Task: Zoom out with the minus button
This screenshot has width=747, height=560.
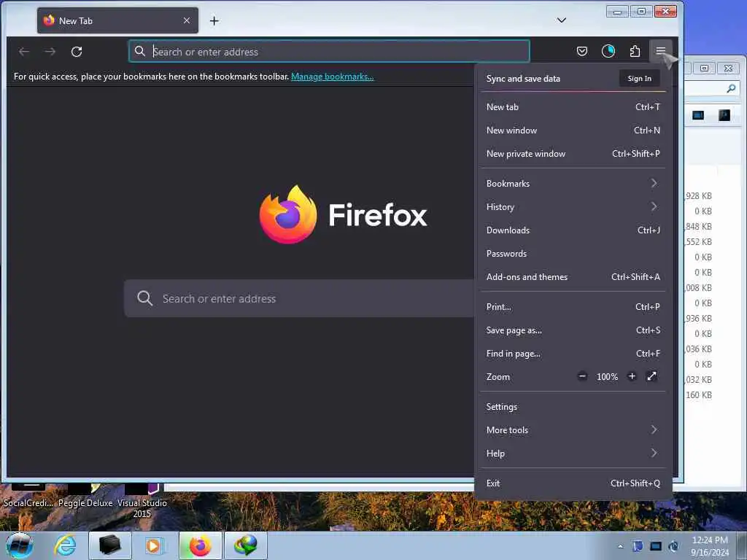Action: [x=582, y=376]
